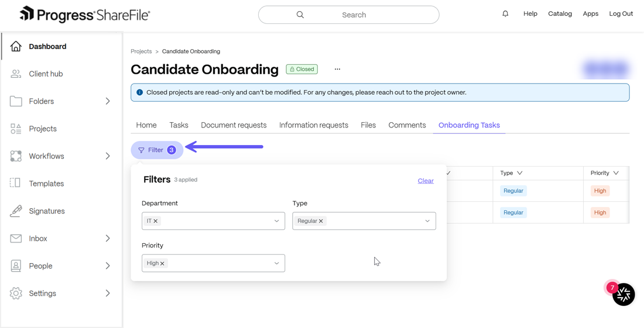The width and height of the screenshot is (644, 328).
Task: Remove the IT department filter chip
Action: [x=156, y=221]
